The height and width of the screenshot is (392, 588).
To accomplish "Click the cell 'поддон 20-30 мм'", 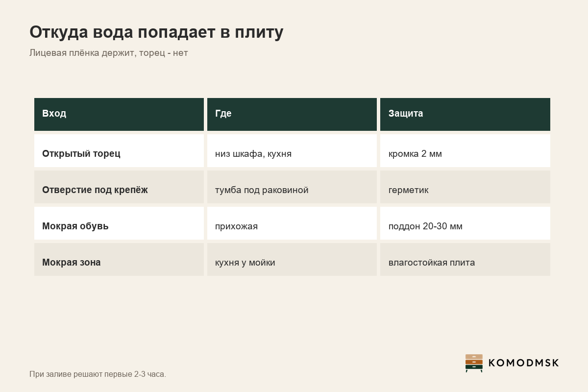I will point(465,223).
